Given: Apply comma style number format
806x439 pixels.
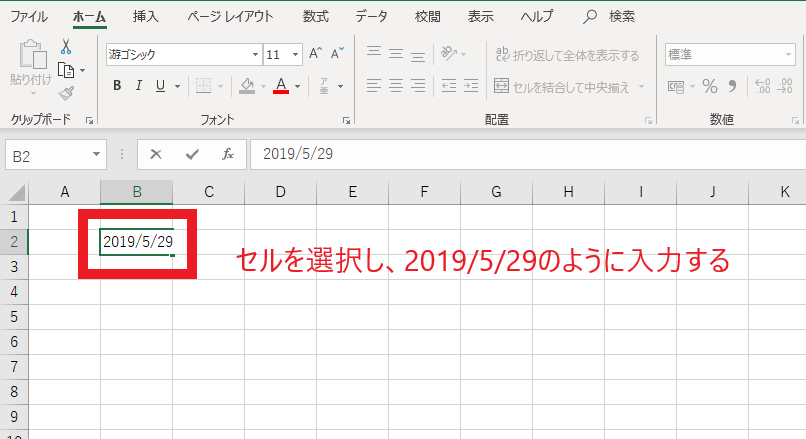Looking at the screenshot, I should [732, 86].
